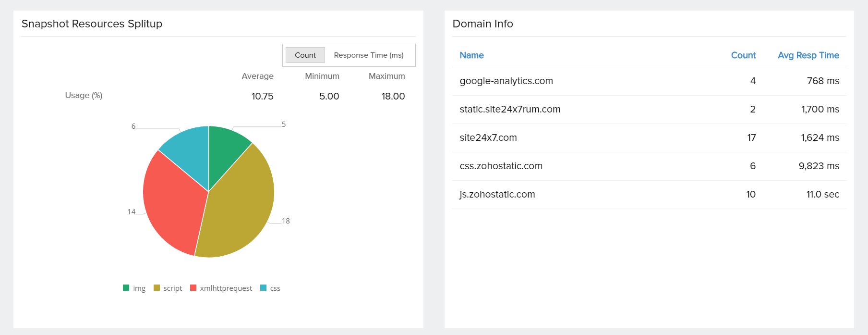Screen dimensions: 868x335
Task: Click the Maximum column heading
Action: coord(386,76)
